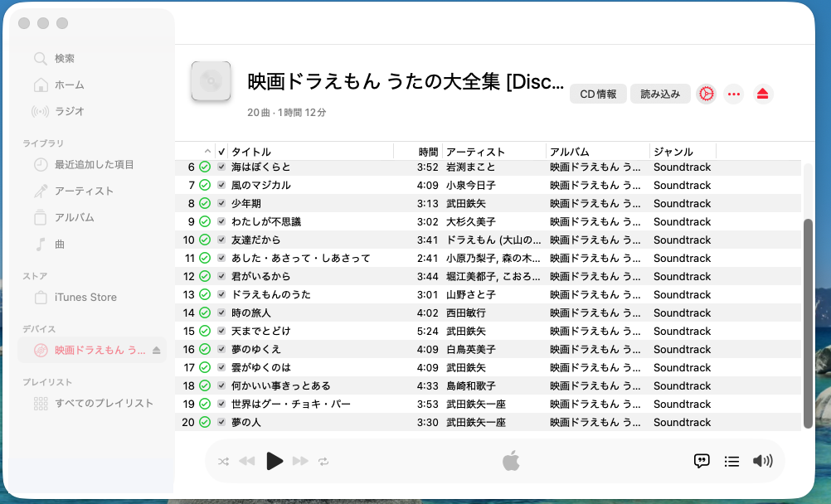The height and width of the screenshot is (504, 831).
Task: Select track title 何かいい事きっとある
Action: 281,385
